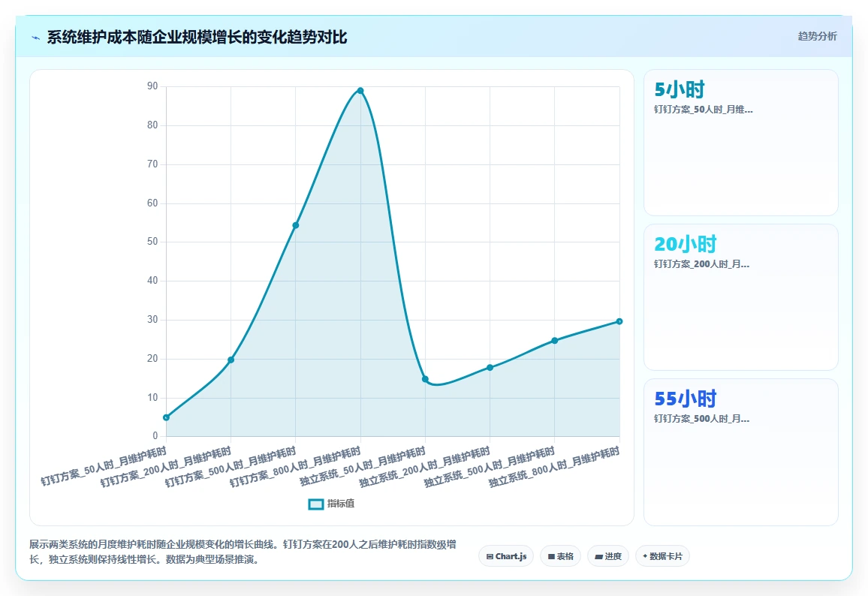This screenshot has height=596, width=868.
Task: Click data point for 独立系统_500人时
Action: pos(555,340)
